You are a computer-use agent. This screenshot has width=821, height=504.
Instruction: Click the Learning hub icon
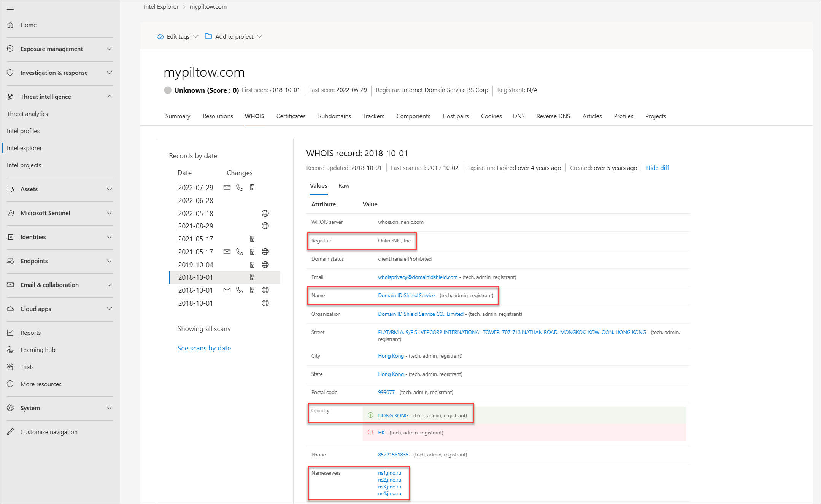tap(10, 350)
